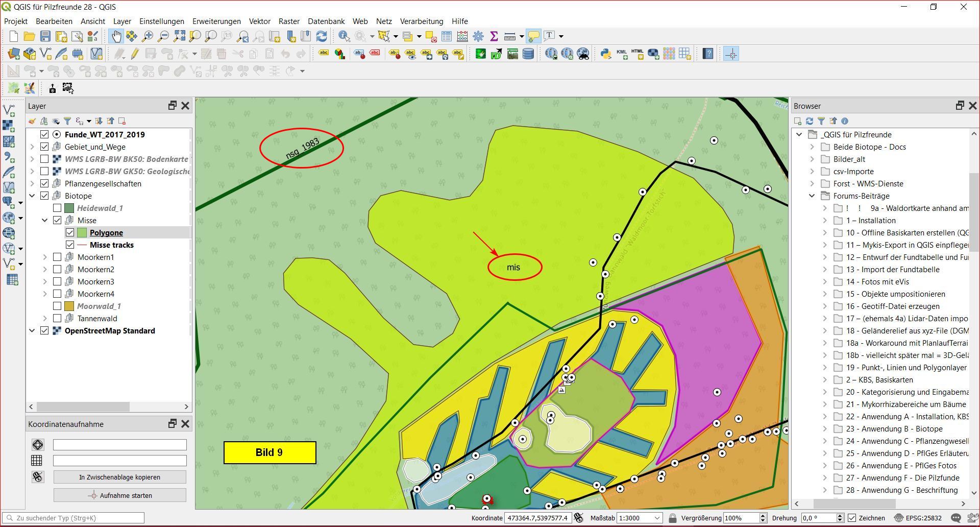Toggle the Zeichnen render checkbox
Viewport: 980px width, 527px height.
852,518
